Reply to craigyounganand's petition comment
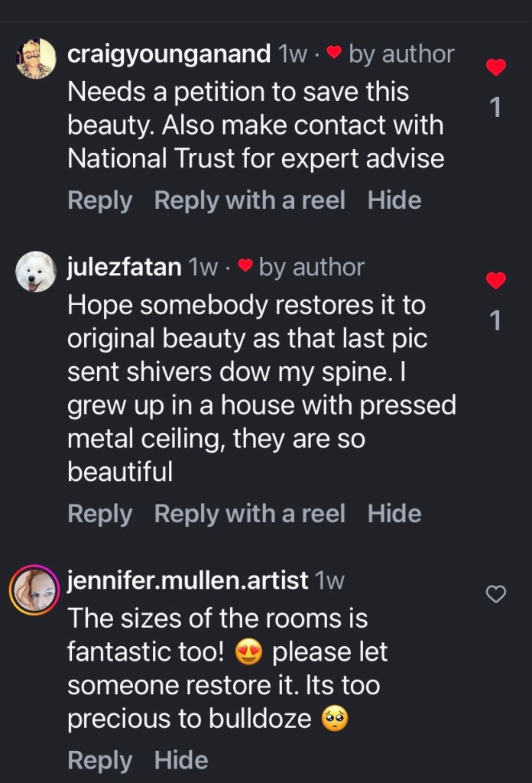 (x=99, y=200)
